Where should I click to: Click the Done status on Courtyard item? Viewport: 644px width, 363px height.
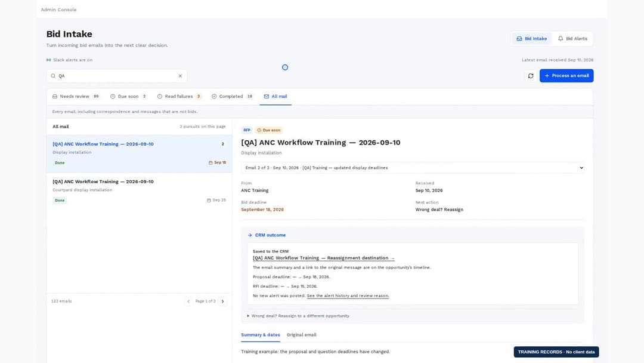pos(60,201)
